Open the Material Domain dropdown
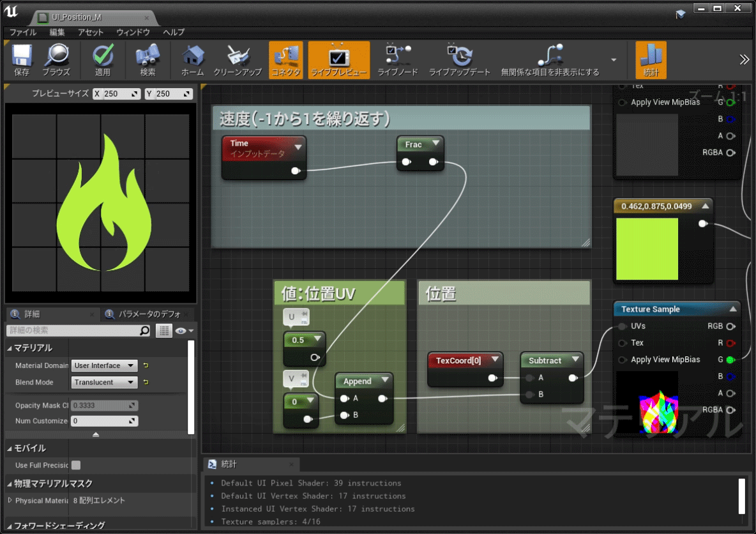 104,365
